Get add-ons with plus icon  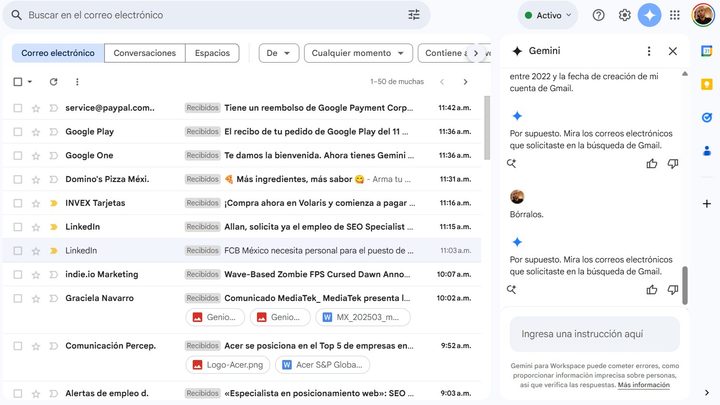707,203
